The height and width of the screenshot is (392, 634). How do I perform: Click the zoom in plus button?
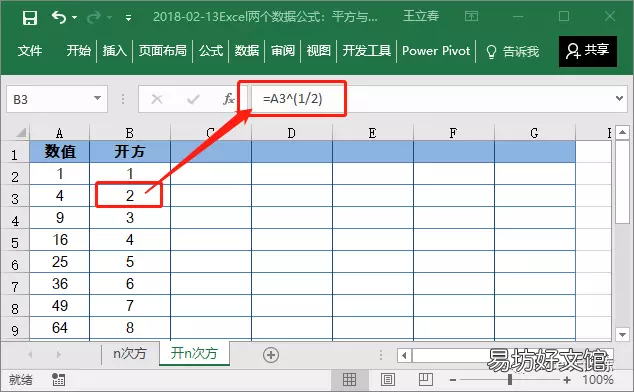pyautogui.click(x=567, y=380)
